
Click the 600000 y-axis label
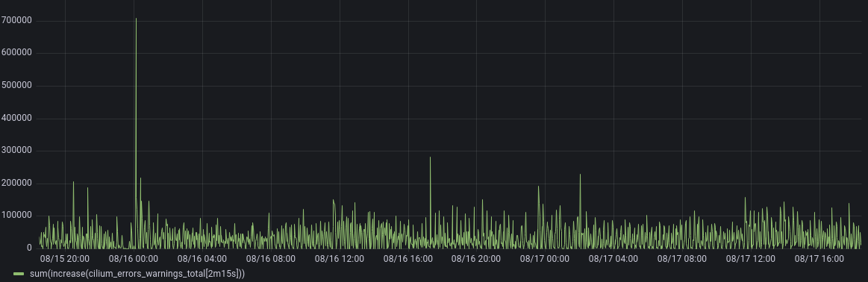(x=16, y=53)
